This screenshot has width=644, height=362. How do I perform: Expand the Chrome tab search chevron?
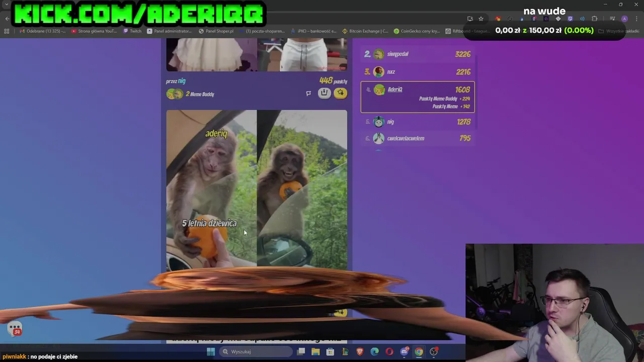coord(7,5)
